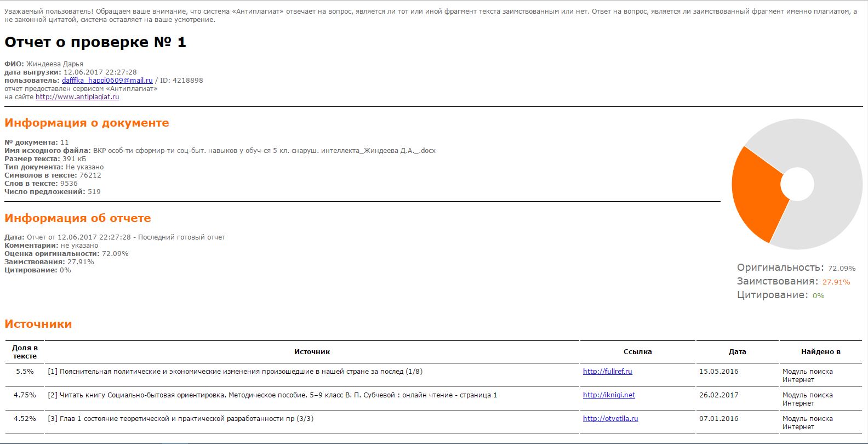The width and height of the screenshot is (868, 444).
Task: Click the "Информация об отчете" section heading
Action: click(77, 218)
